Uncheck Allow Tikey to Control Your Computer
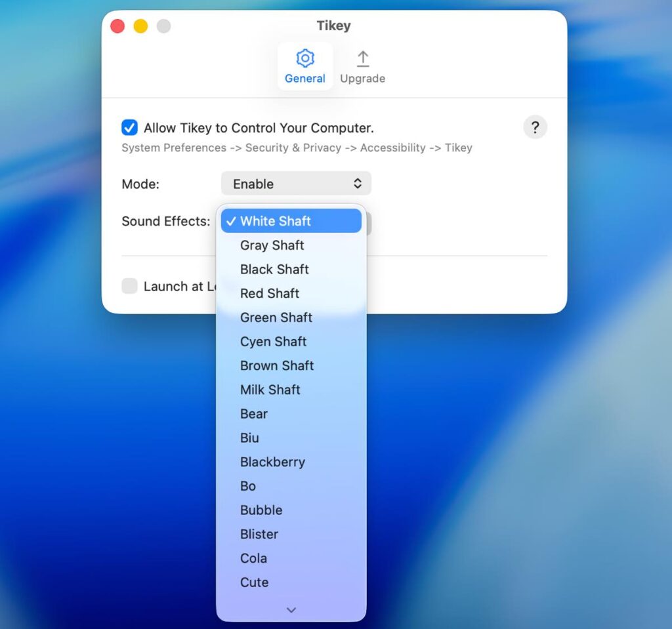 [x=130, y=128]
